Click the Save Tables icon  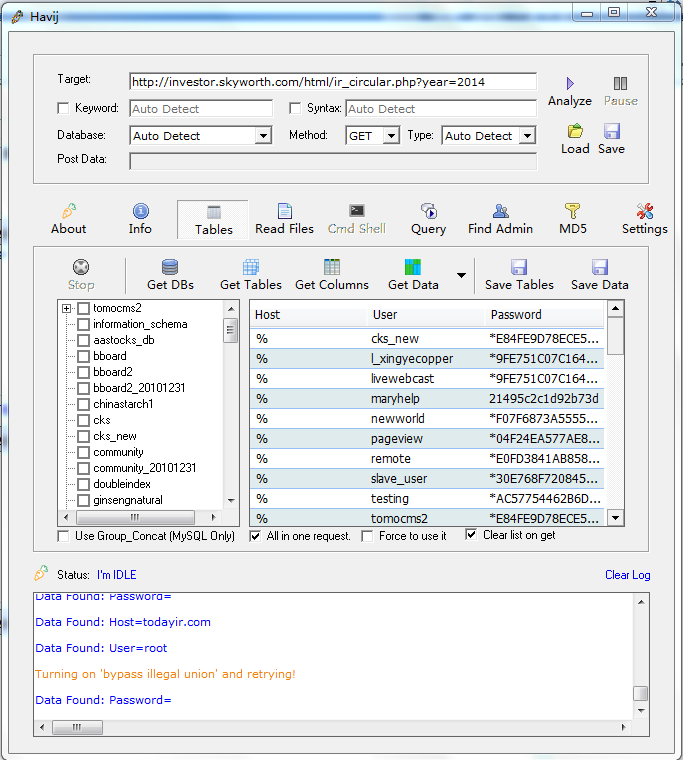coord(519,267)
